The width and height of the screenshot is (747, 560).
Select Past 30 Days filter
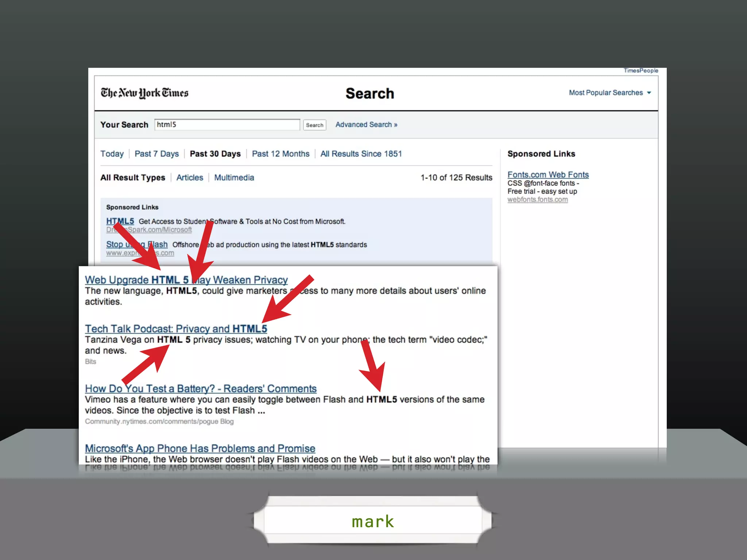click(x=215, y=154)
